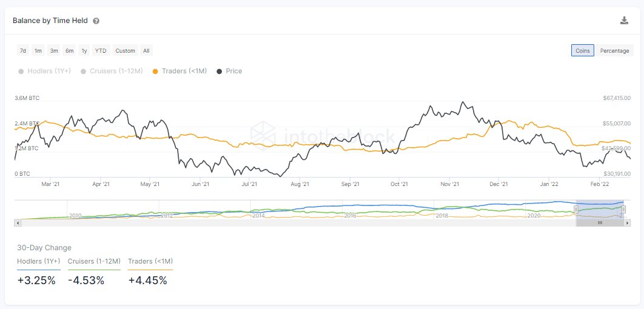Click the navigator scrollbar right arrow
Viewport: 644px width, 309px height.
pyautogui.click(x=626, y=222)
